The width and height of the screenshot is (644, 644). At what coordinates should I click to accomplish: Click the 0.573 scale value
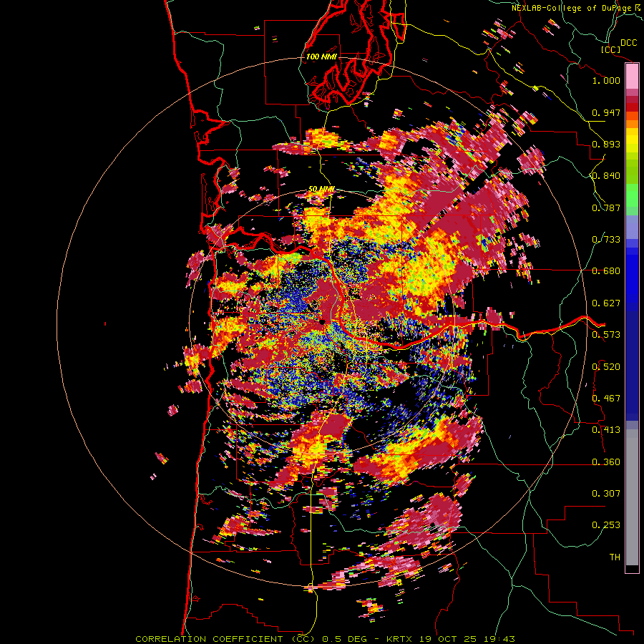coord(606,335)
